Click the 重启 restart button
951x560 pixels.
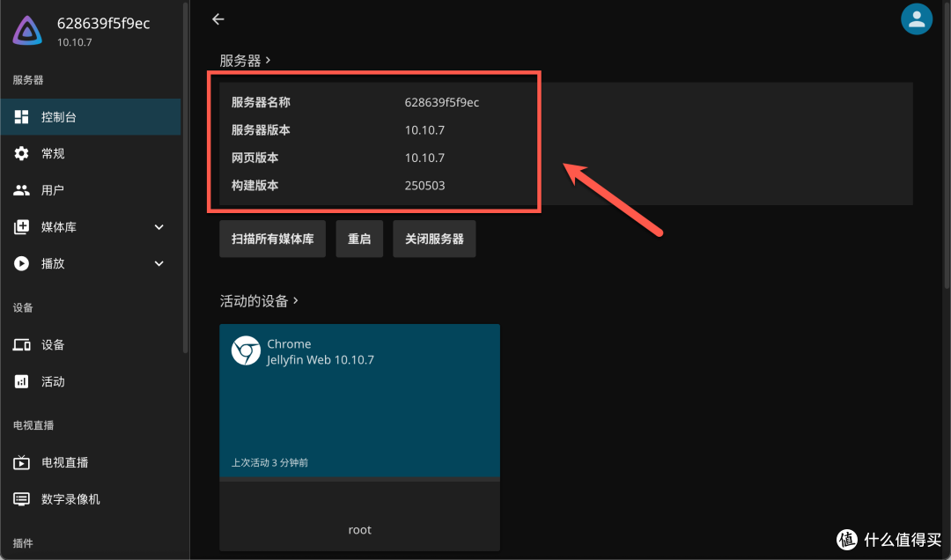click(359, 239)
